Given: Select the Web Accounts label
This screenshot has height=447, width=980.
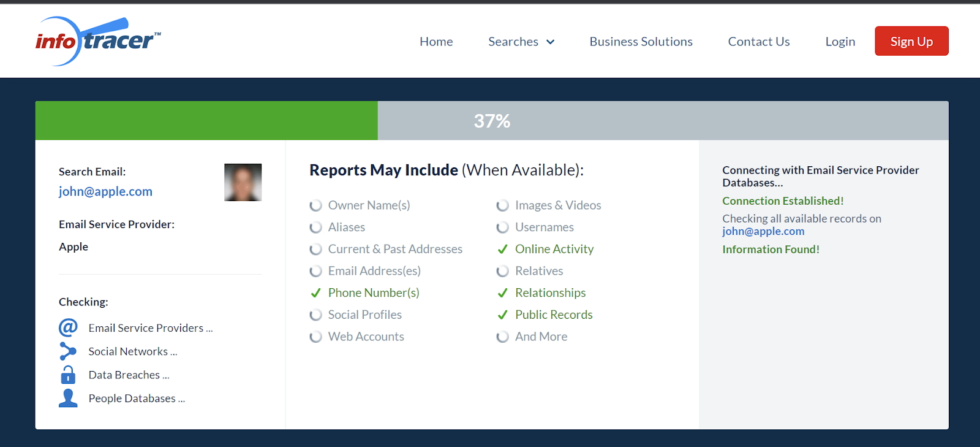Looking at the screenshot, I should click(366, 337).
